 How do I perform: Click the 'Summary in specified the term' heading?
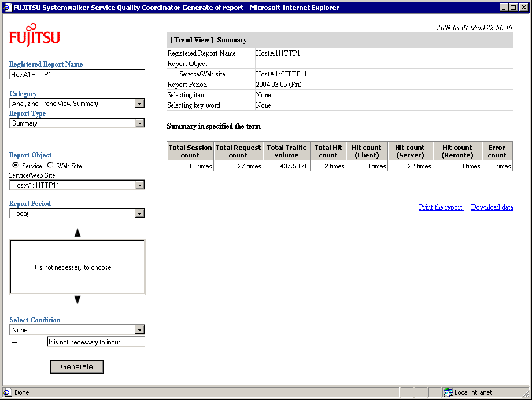tap(214, 126)
